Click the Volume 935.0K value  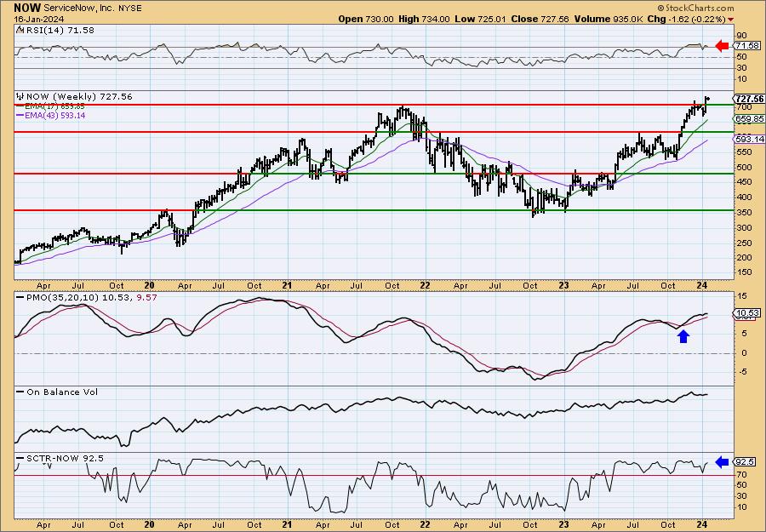(609, 19)
